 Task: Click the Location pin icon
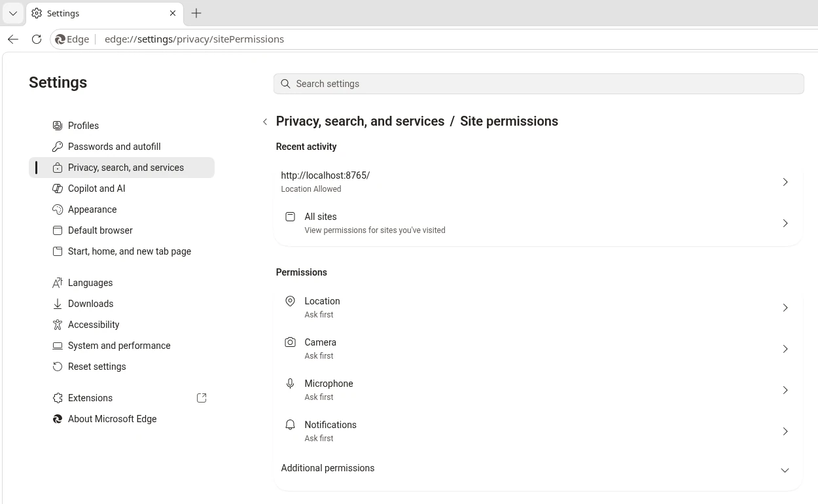click(x=290, y=301)
